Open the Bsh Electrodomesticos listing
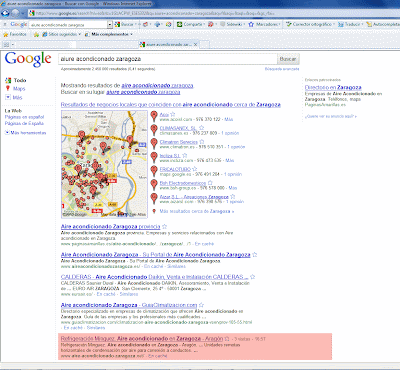This screenshot has width=400, height=370. [183, 183]
